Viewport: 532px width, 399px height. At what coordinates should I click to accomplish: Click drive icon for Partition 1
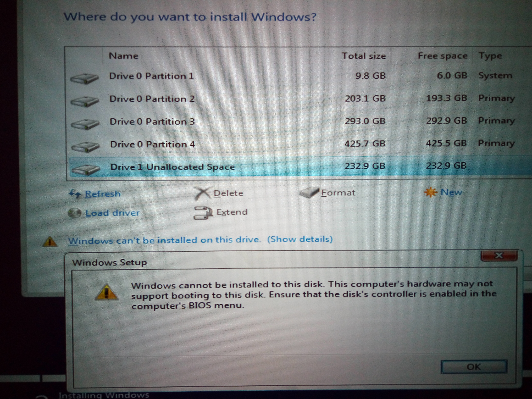84,78
